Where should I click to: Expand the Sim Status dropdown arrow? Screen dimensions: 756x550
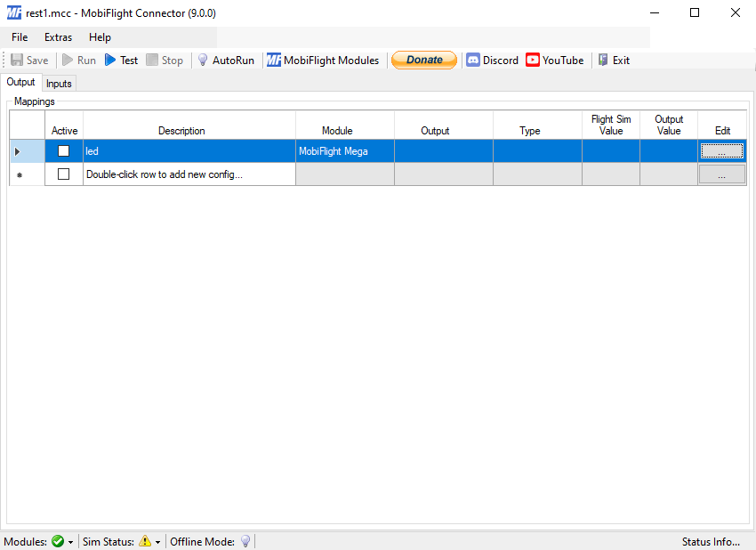tap(157, 542)
